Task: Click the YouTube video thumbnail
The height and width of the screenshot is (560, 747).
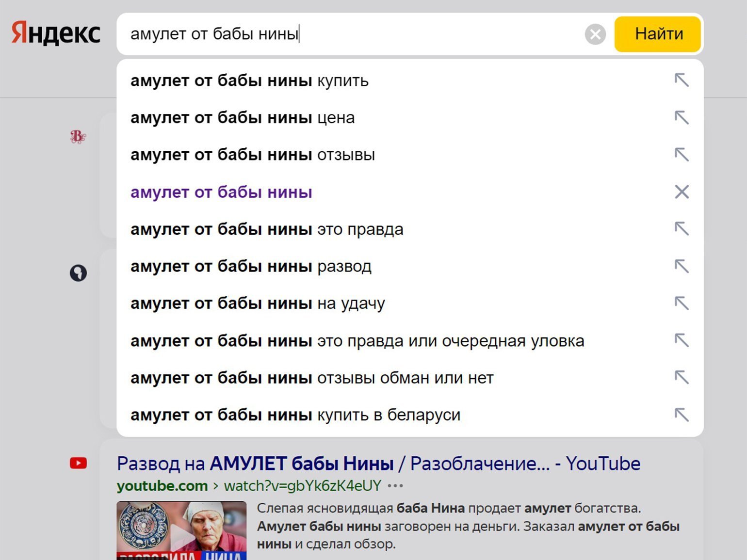Action: [x=181, y=530]
